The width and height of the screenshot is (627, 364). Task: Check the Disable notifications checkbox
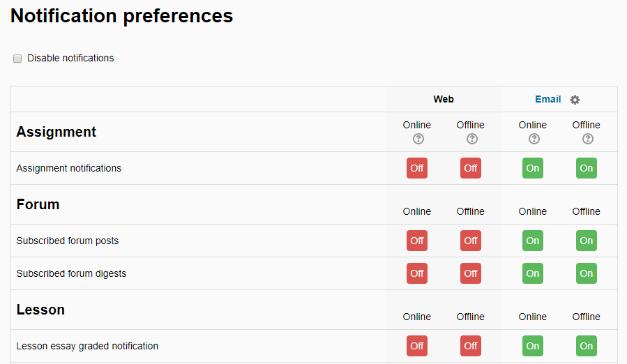click(x=17, y=59)
